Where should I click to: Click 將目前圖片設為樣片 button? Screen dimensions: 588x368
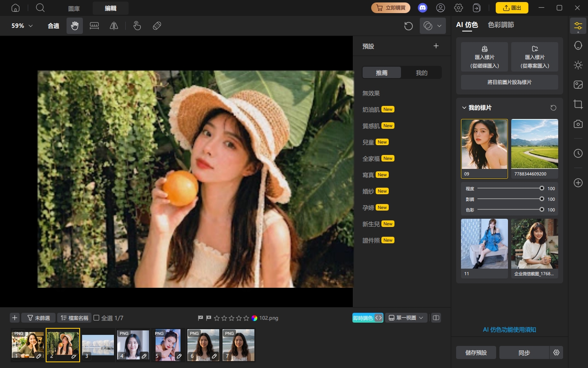[x=510, y=82]
